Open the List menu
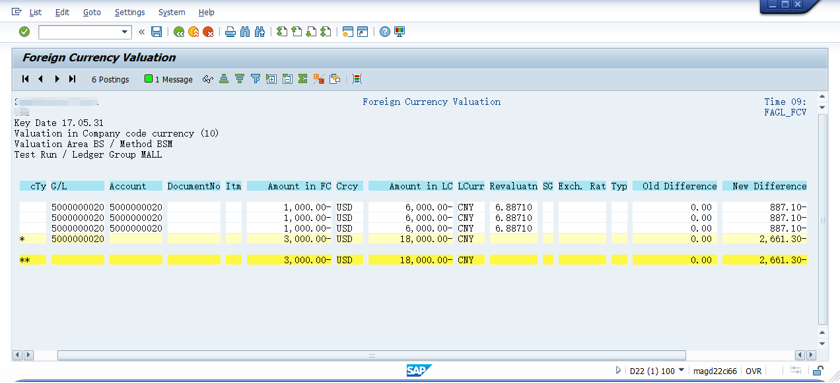 click(35, 12)
